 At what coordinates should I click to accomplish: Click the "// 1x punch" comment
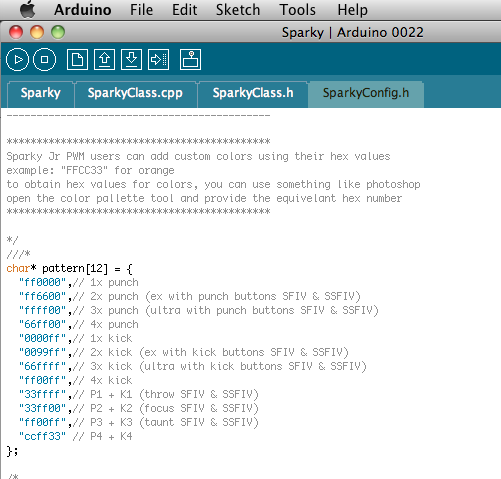(105, 283)
